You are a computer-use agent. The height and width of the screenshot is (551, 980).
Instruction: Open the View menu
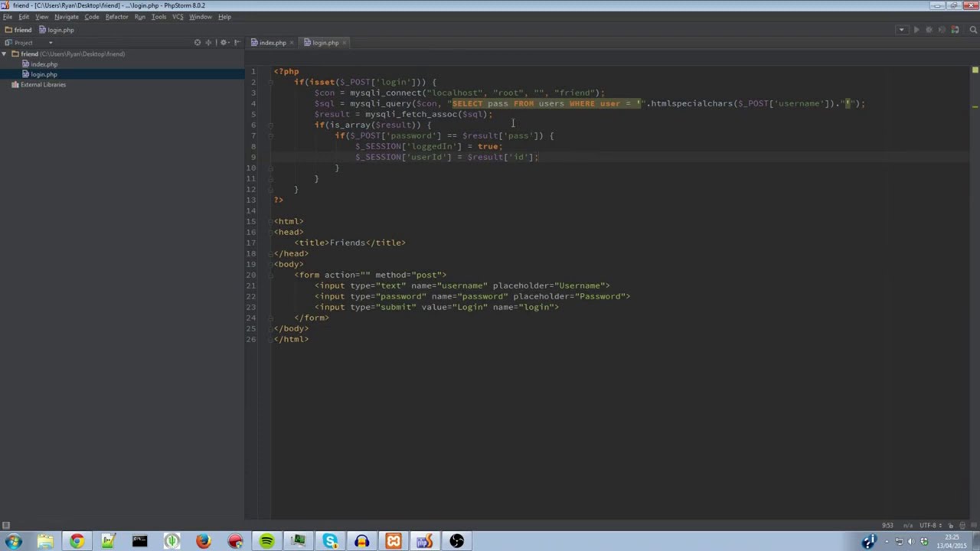click(x=41, y=17)
